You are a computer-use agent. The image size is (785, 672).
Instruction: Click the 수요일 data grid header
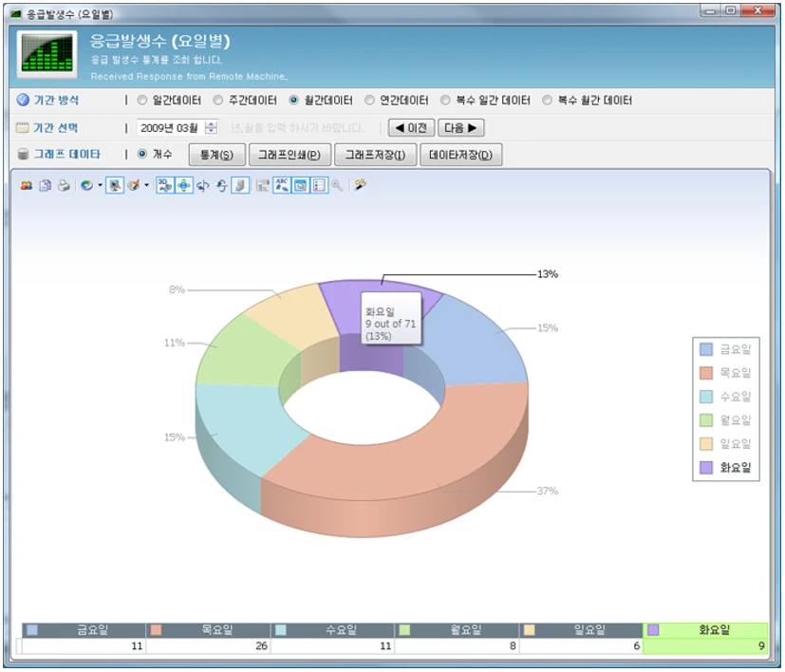coord(332,630)
